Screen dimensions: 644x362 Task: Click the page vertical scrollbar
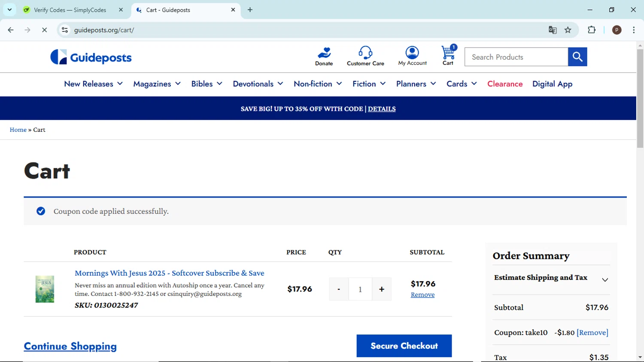tap(640, 98)
